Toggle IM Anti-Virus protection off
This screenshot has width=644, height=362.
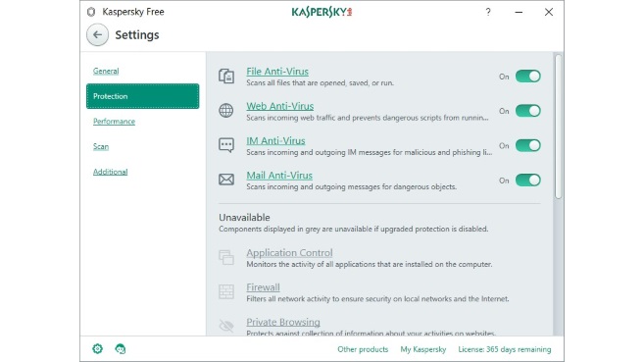pos(527,145)
